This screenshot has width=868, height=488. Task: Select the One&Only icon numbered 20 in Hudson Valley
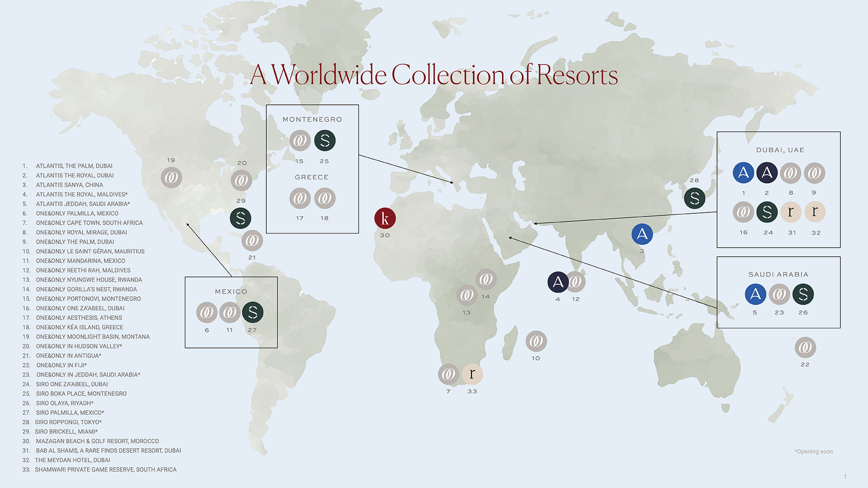[241, 180]
